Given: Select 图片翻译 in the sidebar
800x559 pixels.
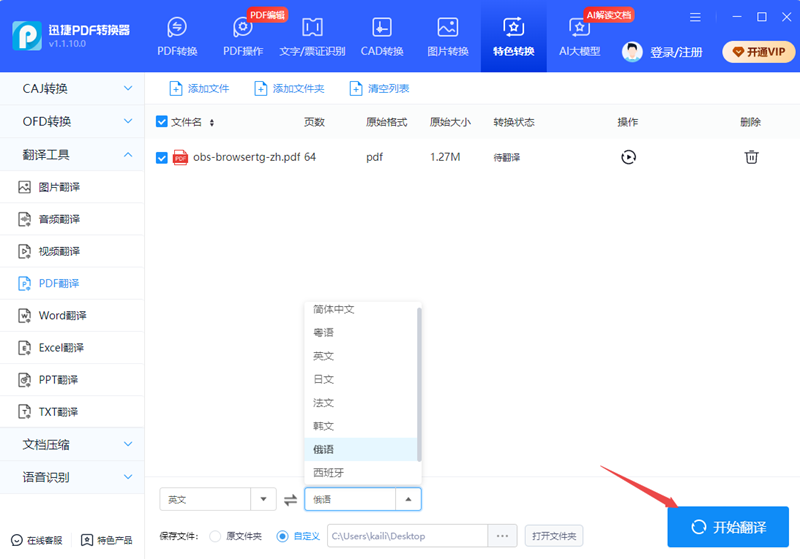Looking at the screenshot, I should click(72, 187).
